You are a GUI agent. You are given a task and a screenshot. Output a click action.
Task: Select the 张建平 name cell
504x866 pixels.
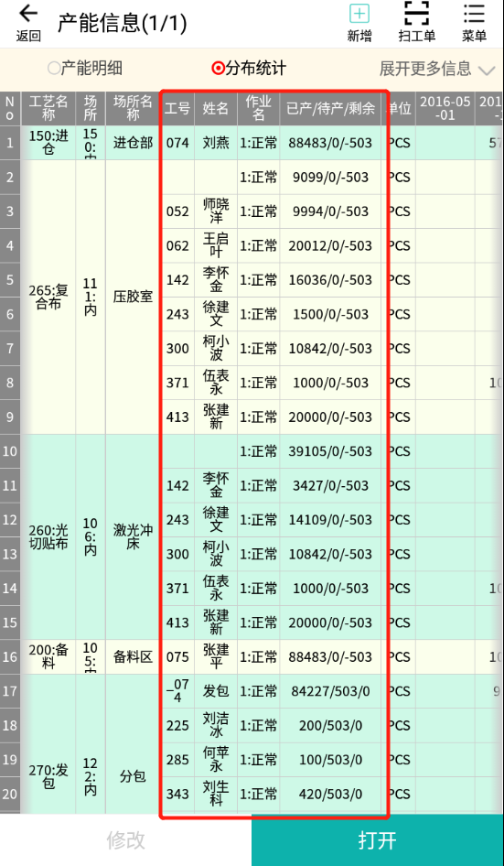216,656
